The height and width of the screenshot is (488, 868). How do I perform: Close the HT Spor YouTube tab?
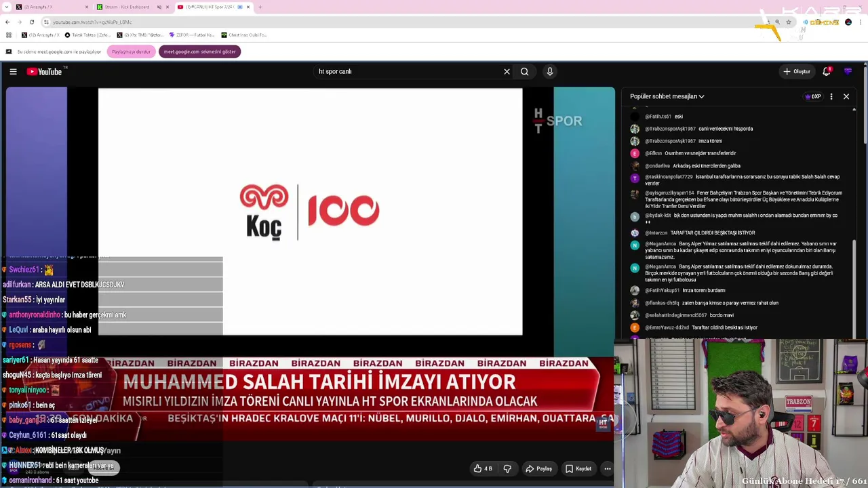tap(248, 7)
